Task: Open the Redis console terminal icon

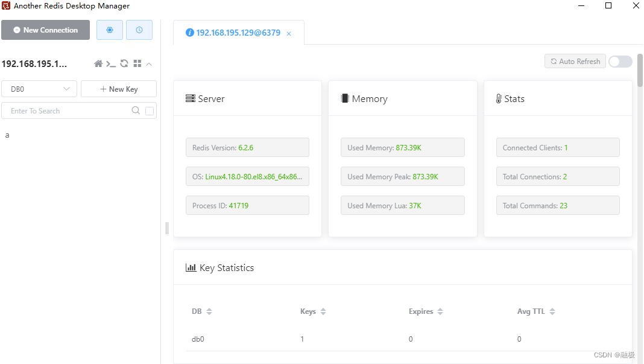Action: [111, 64]
